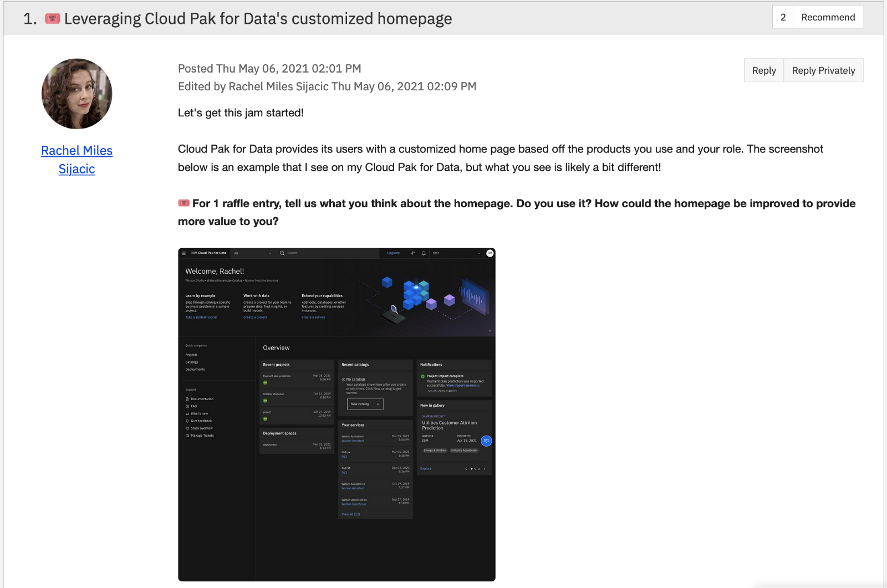Collapse the welcome banner with the caret
The height and width of the screenshot is (588, 887).
point(490,331)
